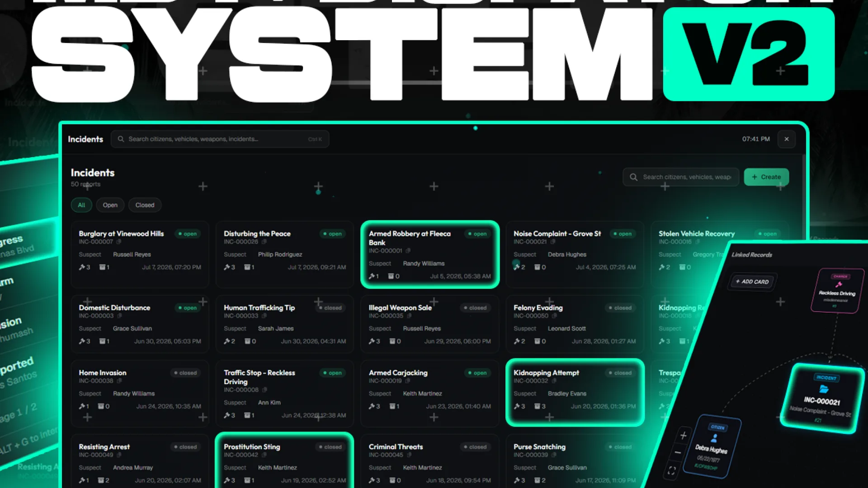Screen dimensions: 868x488
Task: Click the ADD CARD button
Action: (753, 282)
